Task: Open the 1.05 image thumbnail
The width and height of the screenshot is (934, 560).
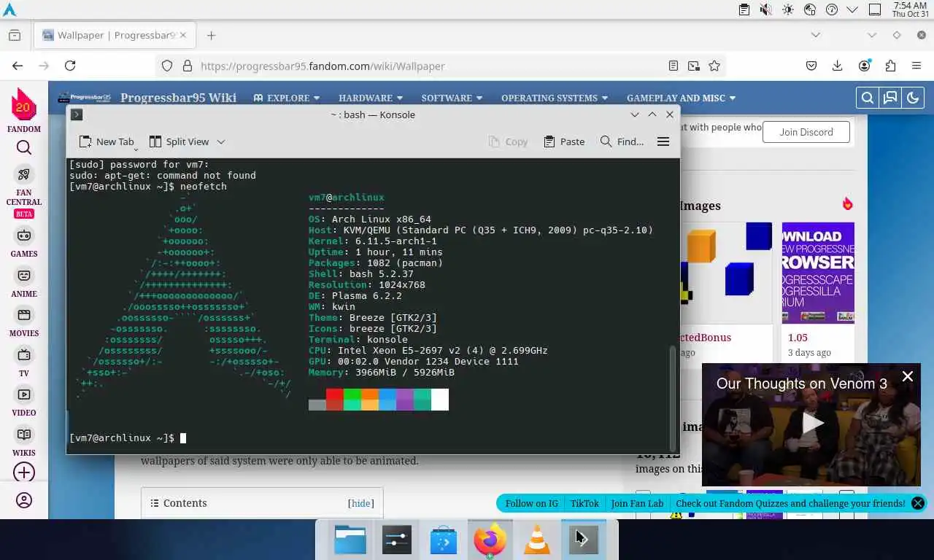Action: point(818,273)
